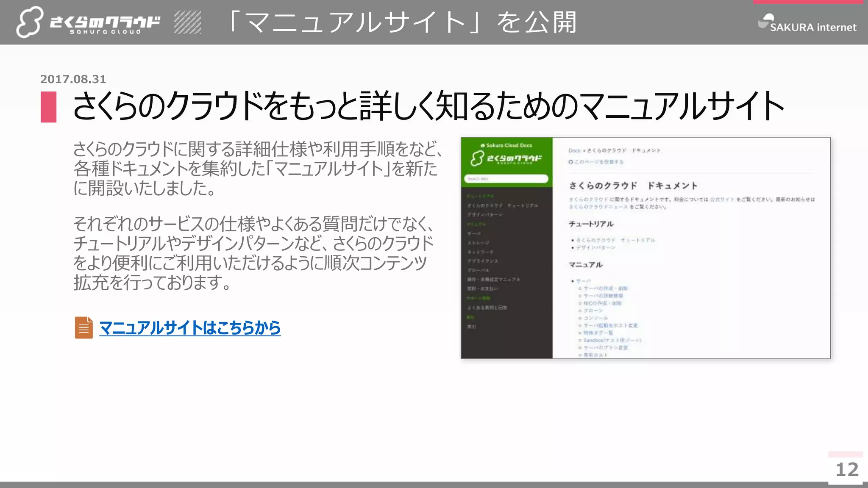Open content list link デザインパターン
The width and height of the screenshot is (868, 488).
point(596,247)
